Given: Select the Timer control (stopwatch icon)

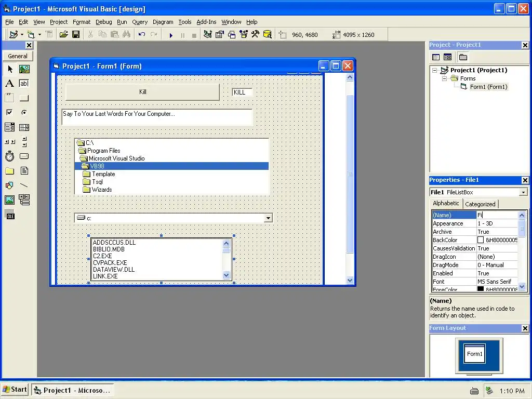Looking at the screenshot, I should [x=10, y=156].
